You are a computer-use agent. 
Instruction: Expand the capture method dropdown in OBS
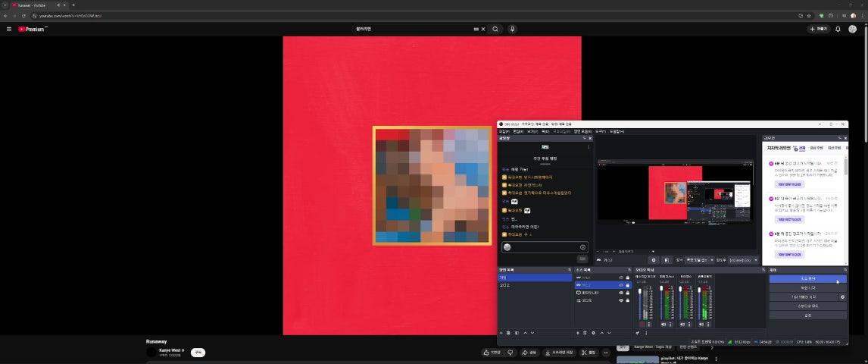point(698,260)
